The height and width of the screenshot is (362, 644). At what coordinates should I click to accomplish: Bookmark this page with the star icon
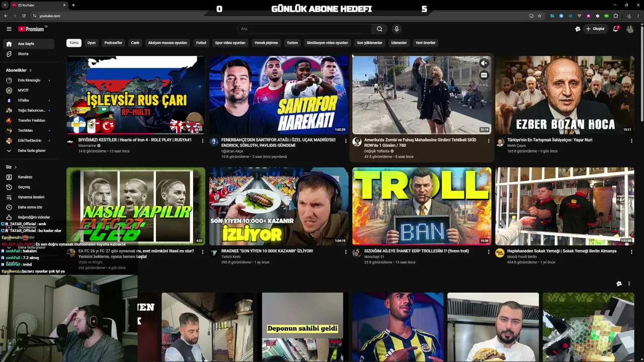539,16
